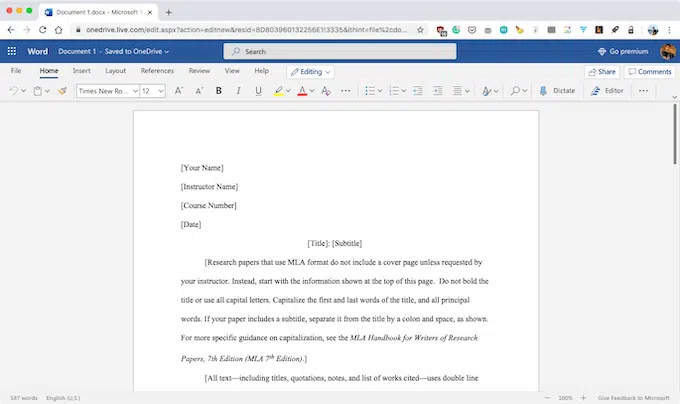Bookmark the page with the star icon

pos(420,29)
